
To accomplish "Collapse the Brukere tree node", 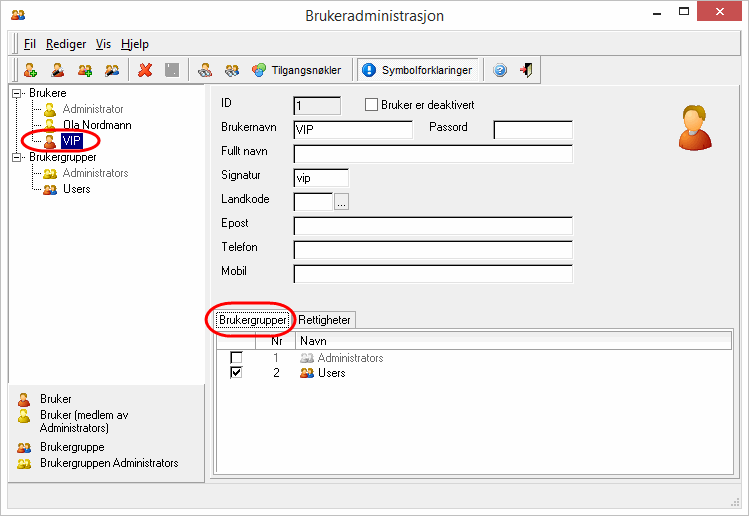I will (17, 93).
